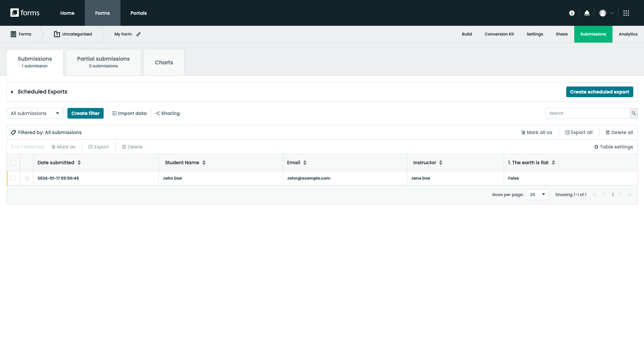Open the notifications bell icon

pos(587,13)
